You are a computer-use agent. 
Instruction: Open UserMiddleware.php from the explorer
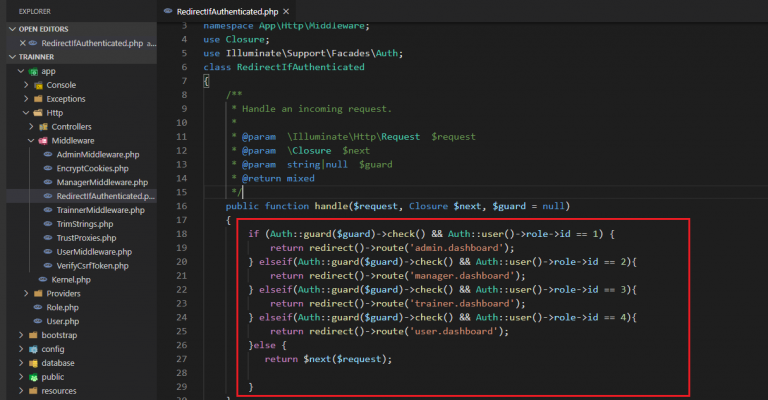click(x=94, y=252)
